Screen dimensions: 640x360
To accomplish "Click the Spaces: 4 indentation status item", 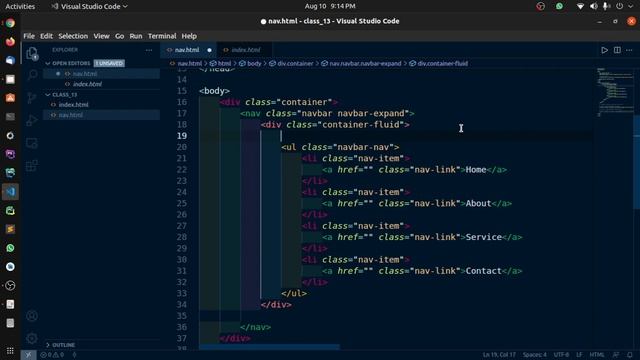I will [535, 355].
